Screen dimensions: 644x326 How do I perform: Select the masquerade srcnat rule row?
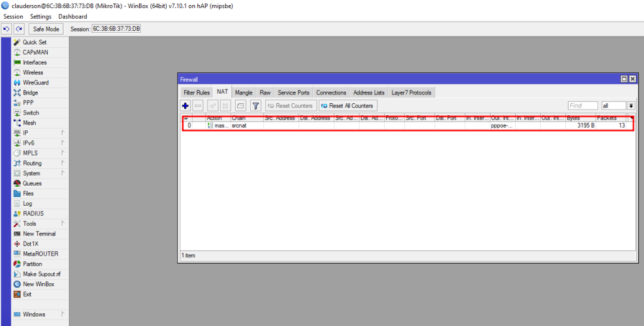(x=377, y=126)
